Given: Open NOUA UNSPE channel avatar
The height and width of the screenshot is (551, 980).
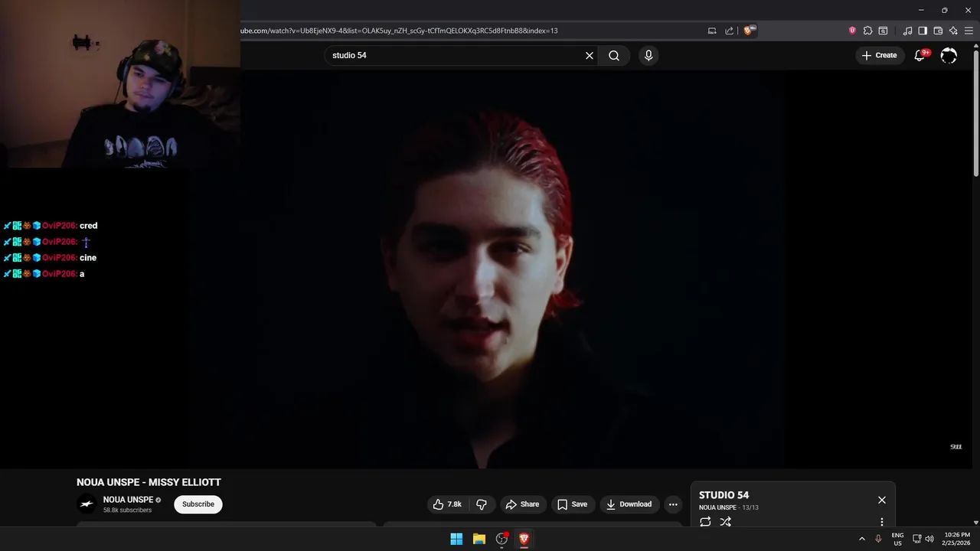Looking at the screenshot, I should (87, 504).
